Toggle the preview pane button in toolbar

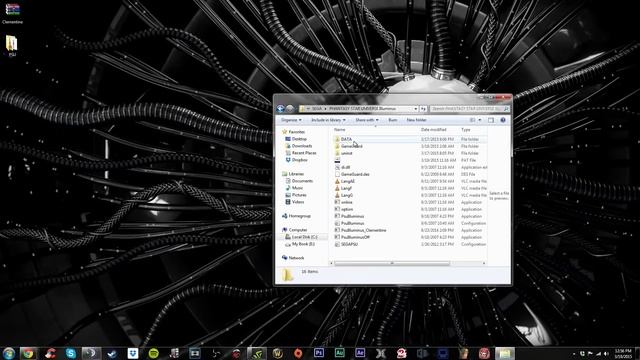click(x=491, y=120)
